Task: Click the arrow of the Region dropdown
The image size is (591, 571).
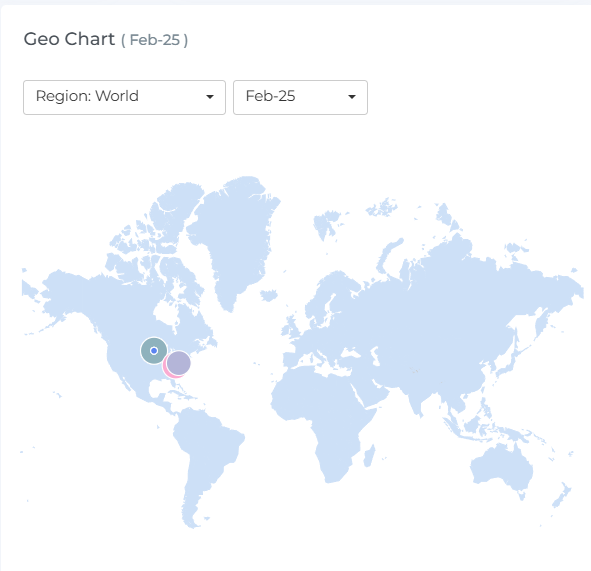Action: click(x=210, y=97)
